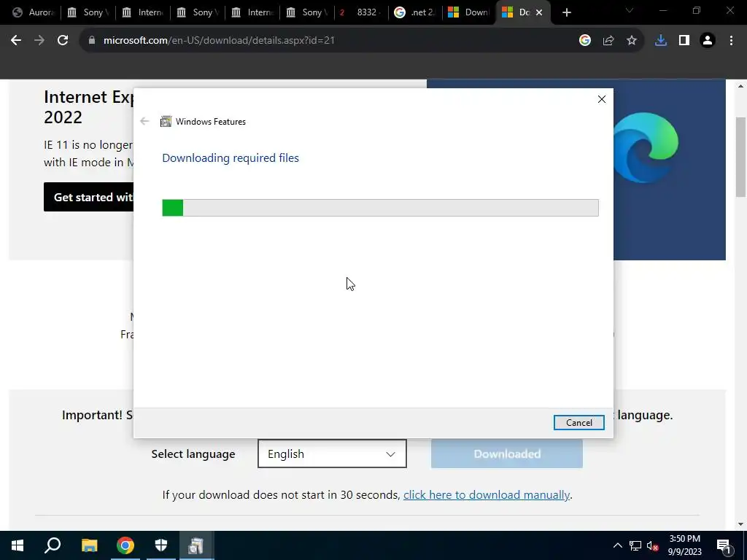Open taskbar search
This screenshot has height=560, width=747.
53,545
